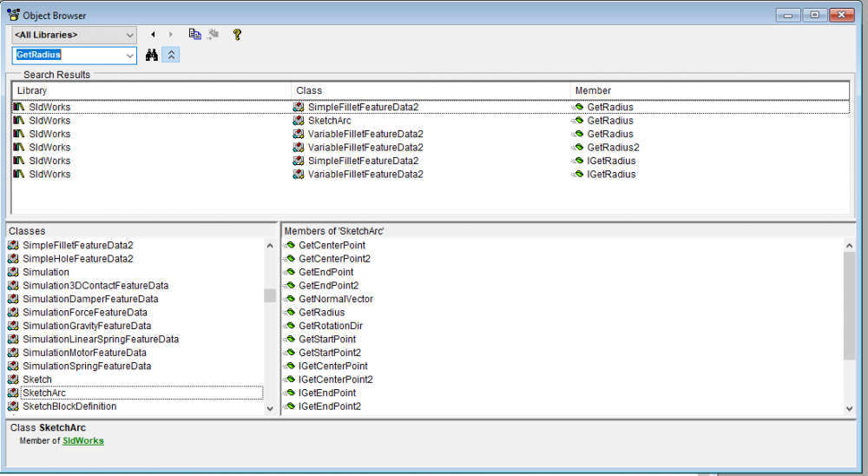Screen dimensions: 868x476
Task: Select GetCenterPoint2 member
Action: coord(334,258)
